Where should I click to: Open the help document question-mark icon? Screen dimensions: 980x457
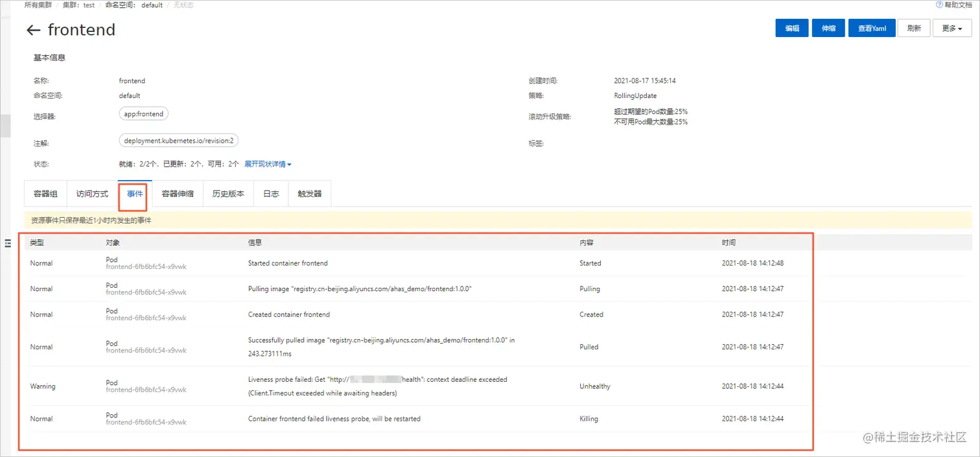939,5
